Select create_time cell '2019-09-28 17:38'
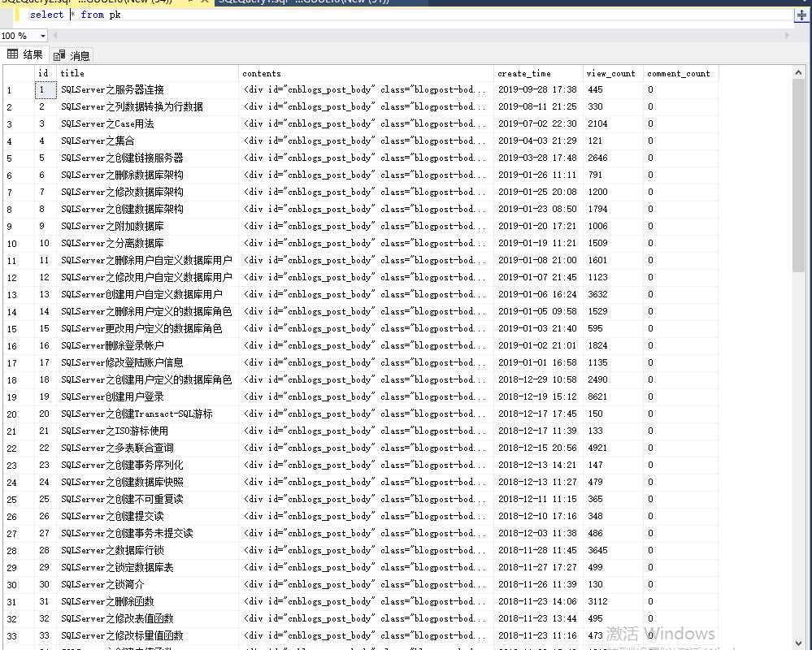 point(539,90)
